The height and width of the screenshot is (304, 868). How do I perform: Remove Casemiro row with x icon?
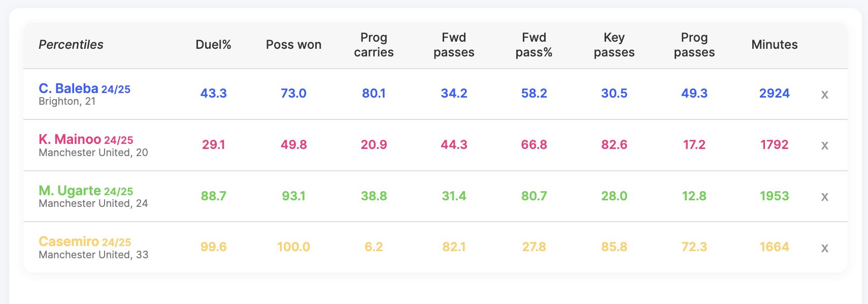coord(824,248)
